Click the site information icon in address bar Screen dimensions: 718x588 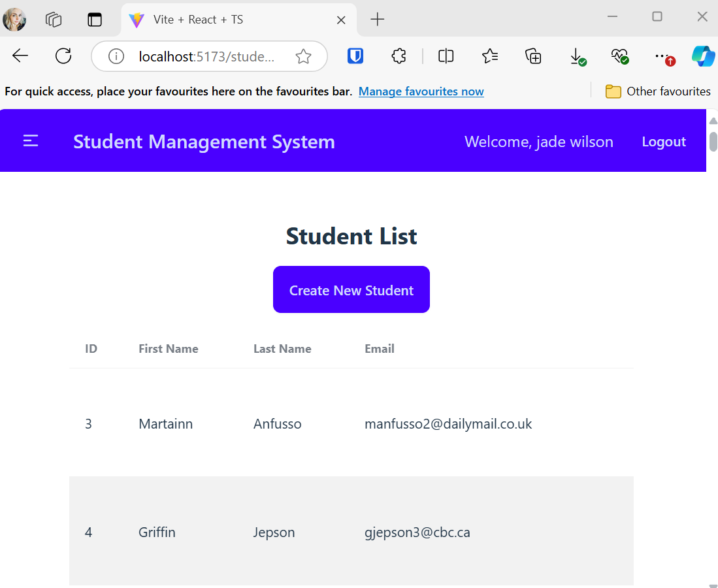coord(116,56)
